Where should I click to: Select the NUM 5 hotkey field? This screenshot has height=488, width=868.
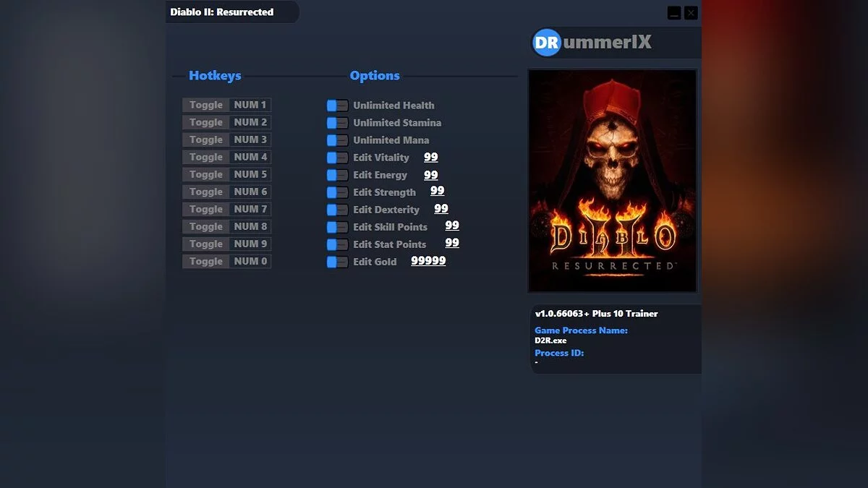(x=250, y=174)
